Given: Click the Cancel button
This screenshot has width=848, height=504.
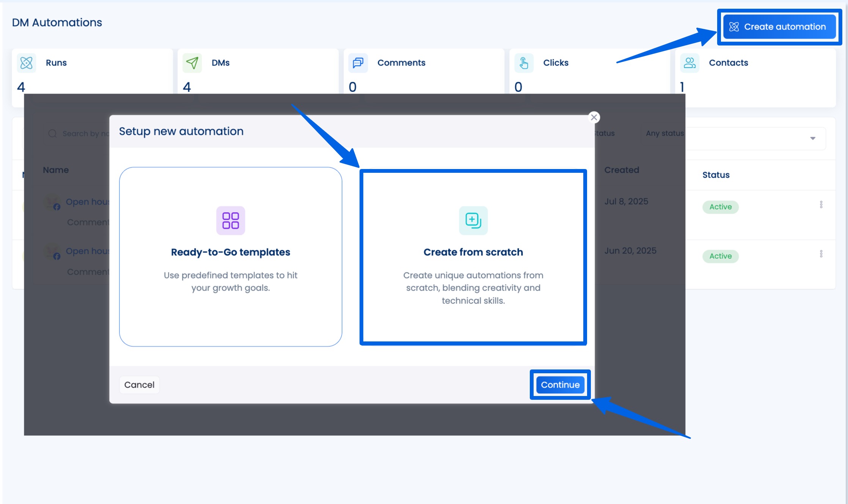Looking at the screenshot, I should point(139,385).
